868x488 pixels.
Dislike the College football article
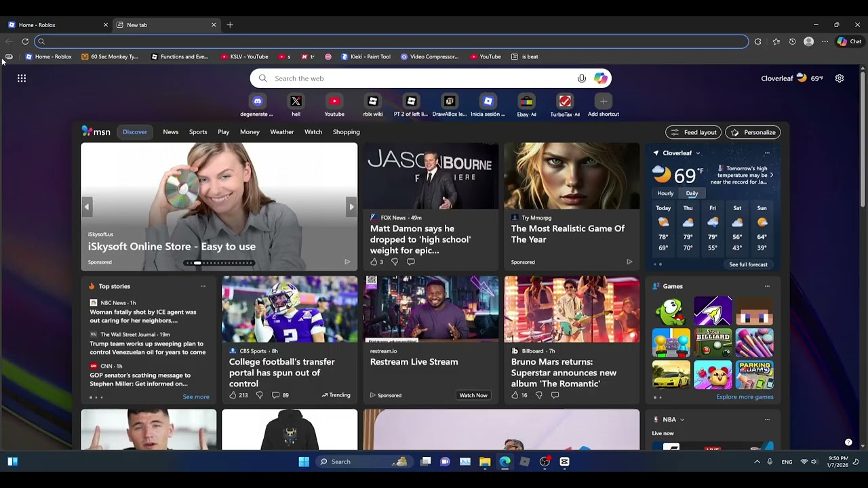tap(259, 395)
